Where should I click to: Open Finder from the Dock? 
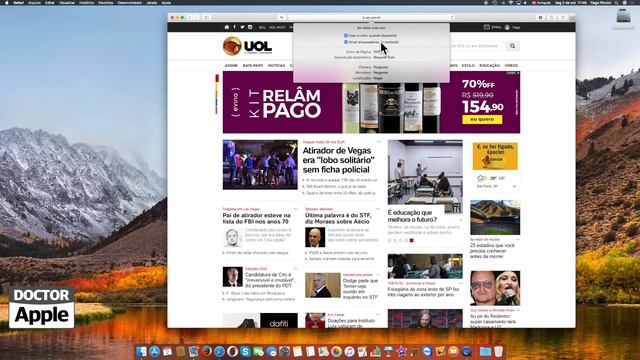pos(141,351)
